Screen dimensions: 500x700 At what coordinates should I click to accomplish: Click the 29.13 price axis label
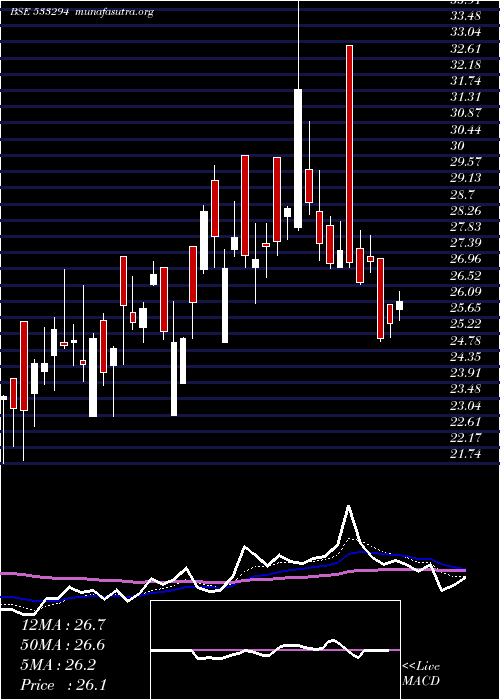(466, 178)
